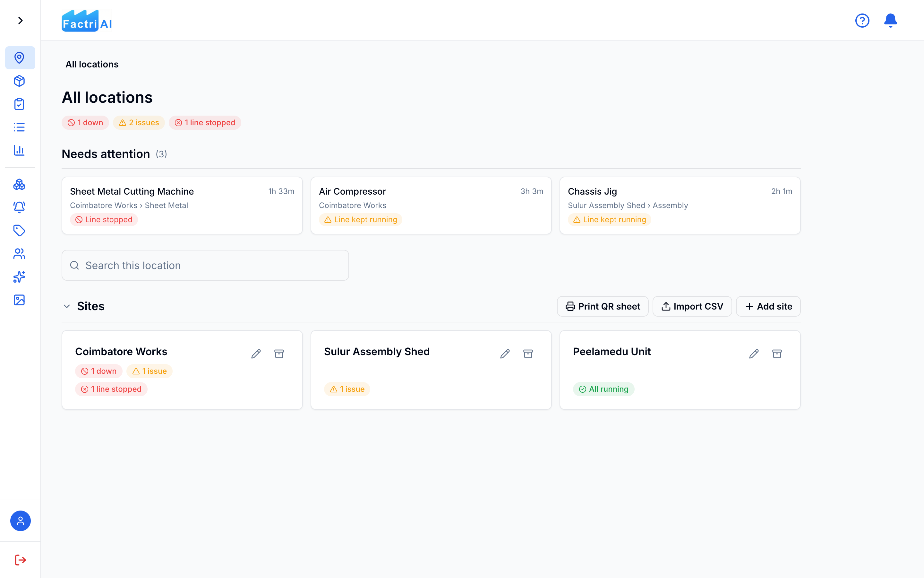Edit Peelamedu Unit with pencil icon
Image resolution: width=924 pixels, height=578 pixels.
pos(754,354)
